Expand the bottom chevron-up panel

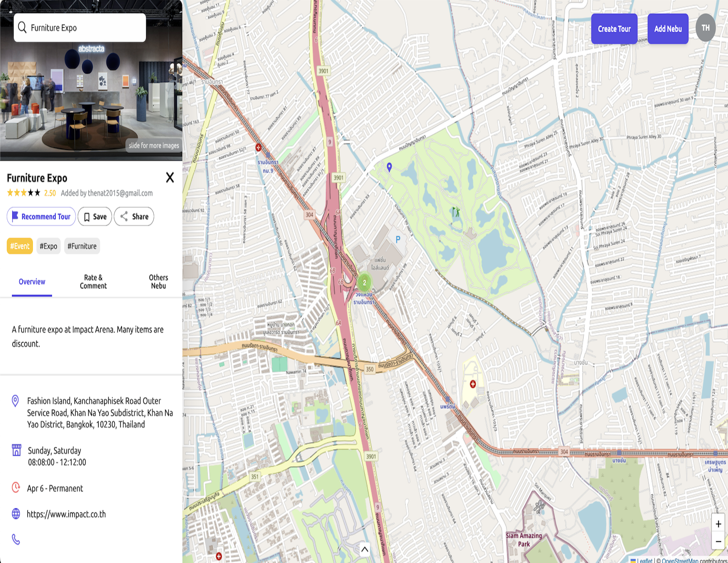pos(364,549)
